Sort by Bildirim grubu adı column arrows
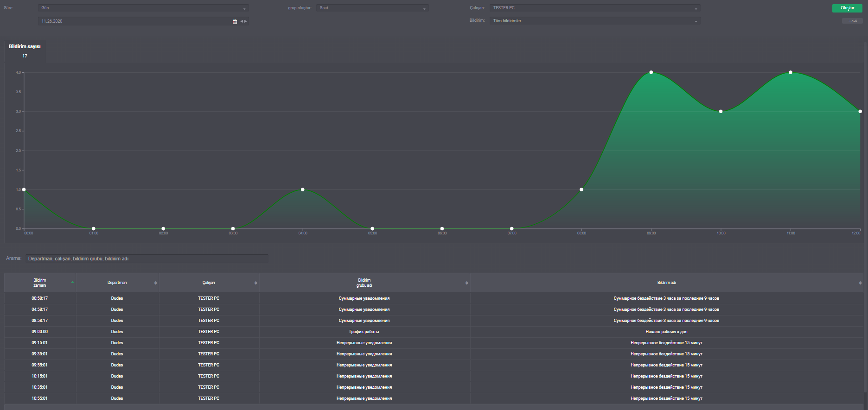The image size is (868, 410). 466,283
